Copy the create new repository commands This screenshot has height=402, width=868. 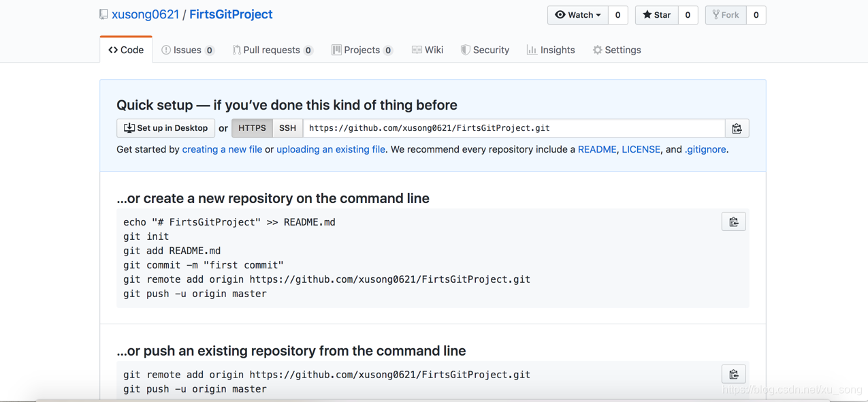[733, 221]
